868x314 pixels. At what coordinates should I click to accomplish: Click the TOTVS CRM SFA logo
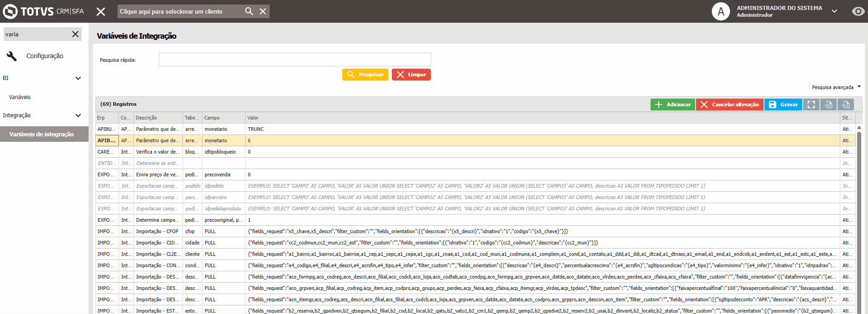point(44,11)
